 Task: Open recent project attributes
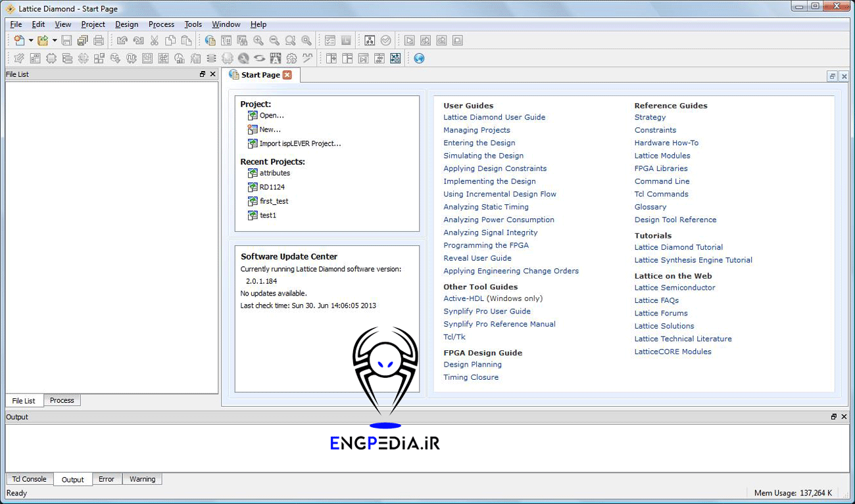275,173
